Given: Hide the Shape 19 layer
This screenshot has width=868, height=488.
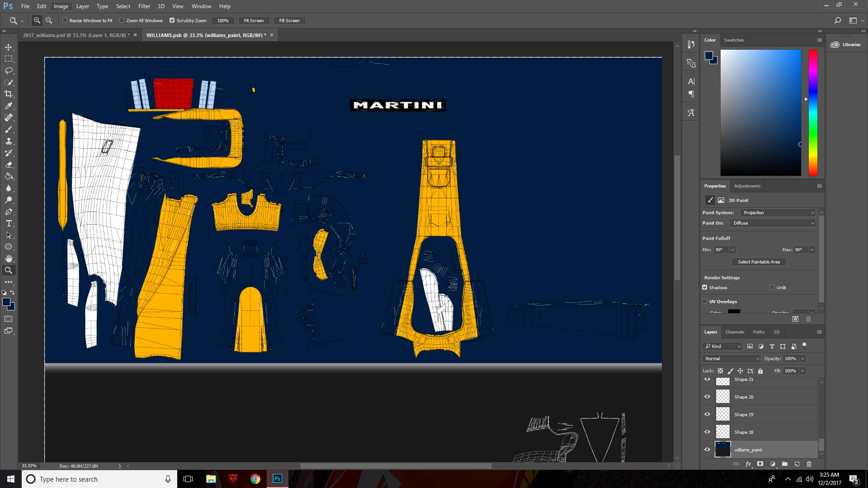Looking at the screenshot, I should [708, 414].
